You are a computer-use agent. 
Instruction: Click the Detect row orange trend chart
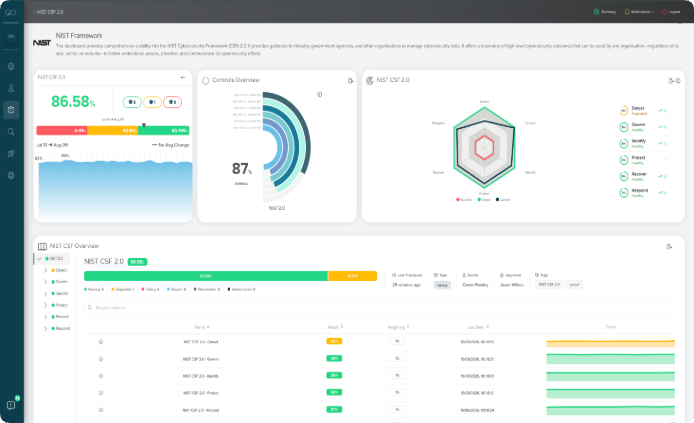coord(610,343)
